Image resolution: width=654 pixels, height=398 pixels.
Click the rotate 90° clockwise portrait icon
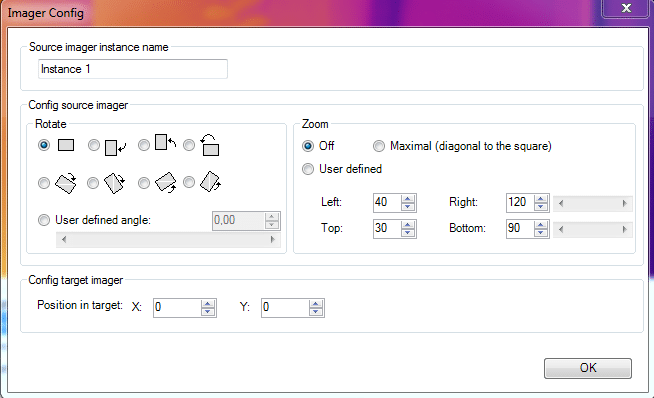(116, 147)
